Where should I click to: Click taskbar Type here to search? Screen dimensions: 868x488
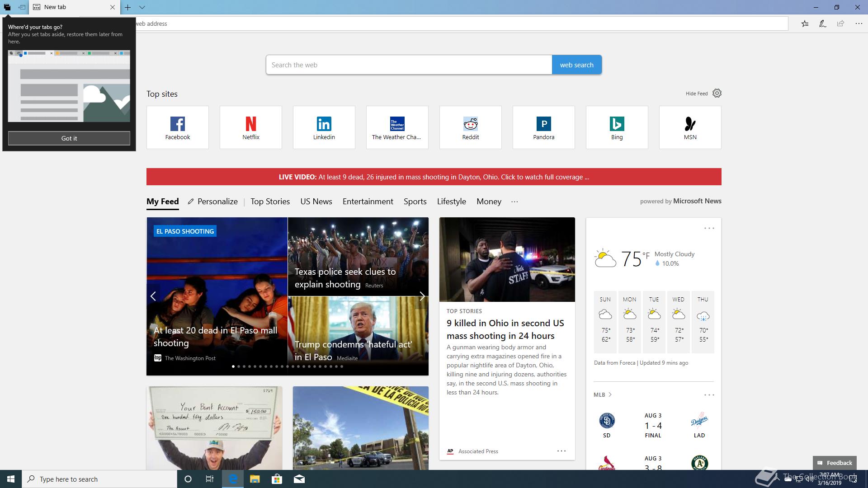click(x=99, y=479)
